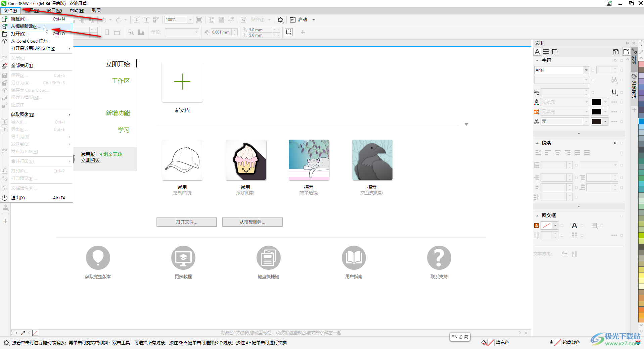Click the Publish to PDF toolbar icon
The width and height of the screenshot is (644, 349).
(x=156, y=20)
